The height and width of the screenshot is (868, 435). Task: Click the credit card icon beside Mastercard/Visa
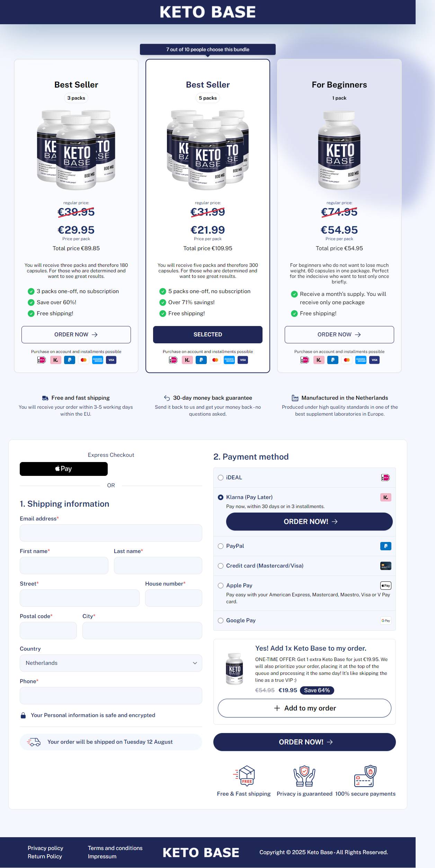pos(385,566)
